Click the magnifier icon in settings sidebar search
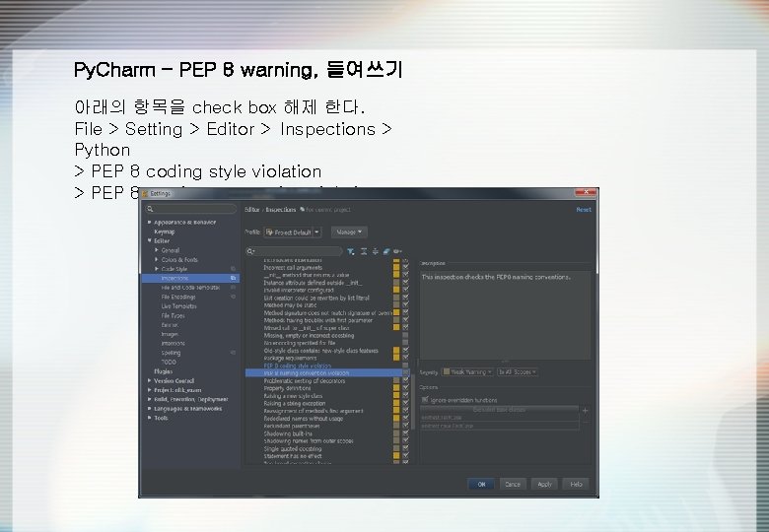This screenshot has width=769, height=532. tap(150, 209)
